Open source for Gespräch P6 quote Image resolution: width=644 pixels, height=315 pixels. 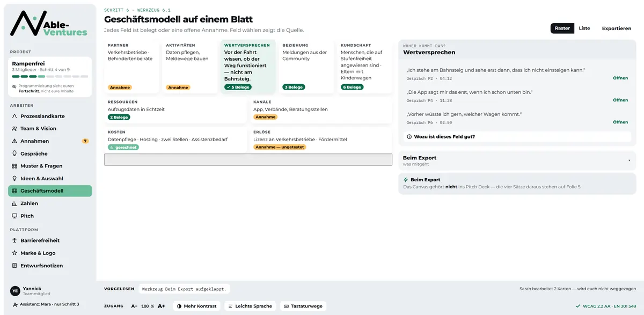click(x=620, y=122)
